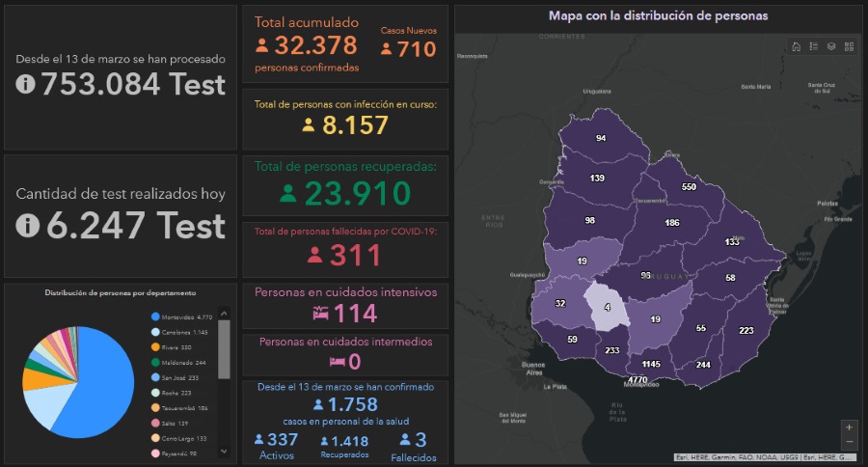Screen dimensions: 868x467
Task: Zoom in on the map with plus
Action: click(849, 426)
